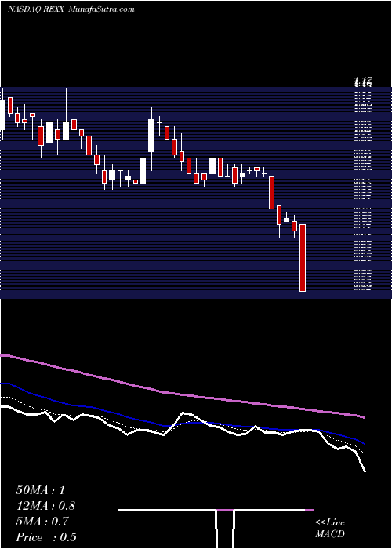This screenshot has width=392, height=549.
Task: Click the 12MA : 0.8 label
Action: tap(45, 506)
